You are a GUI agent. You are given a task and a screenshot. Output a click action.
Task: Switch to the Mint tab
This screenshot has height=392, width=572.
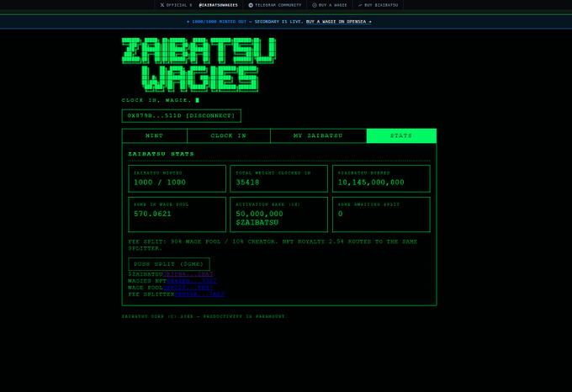coord(154,135)
